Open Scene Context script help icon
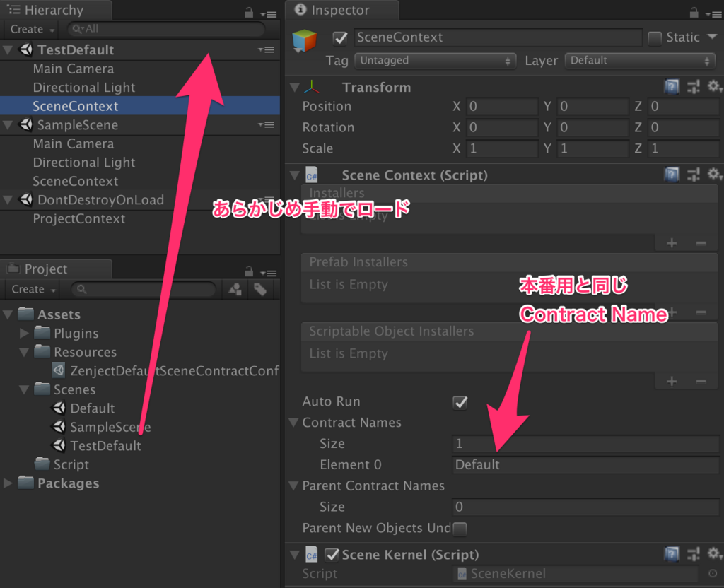 coord(672,175)
